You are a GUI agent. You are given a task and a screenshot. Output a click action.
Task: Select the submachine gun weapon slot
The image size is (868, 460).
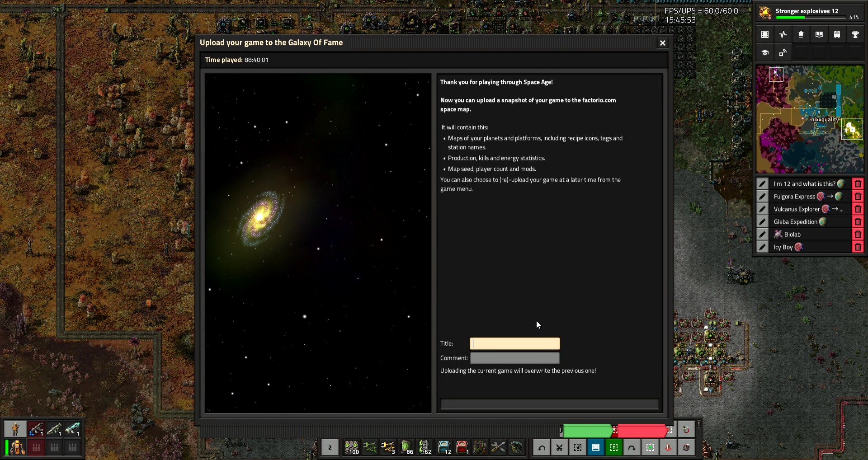[x=36, y=429]
